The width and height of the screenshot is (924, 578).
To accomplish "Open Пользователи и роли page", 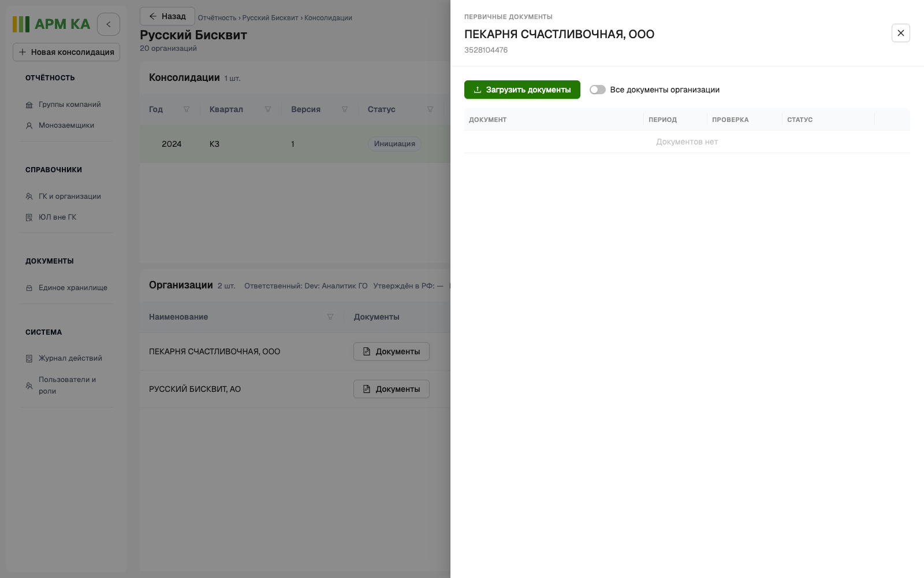I will [x=67, y=386].
